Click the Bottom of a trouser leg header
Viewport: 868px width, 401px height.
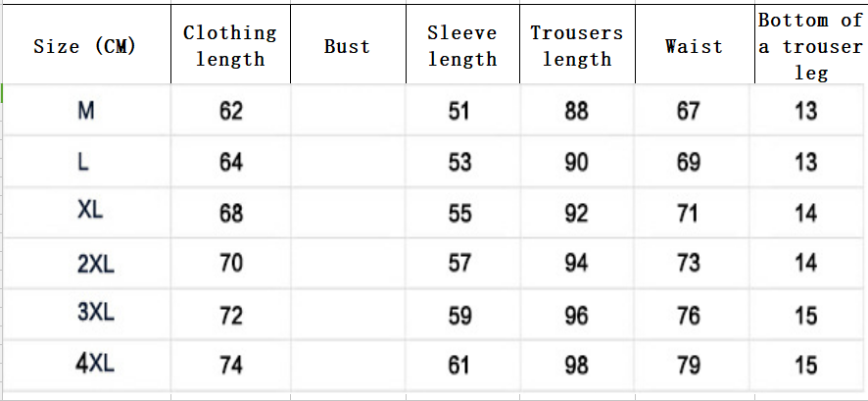point(809,46)
